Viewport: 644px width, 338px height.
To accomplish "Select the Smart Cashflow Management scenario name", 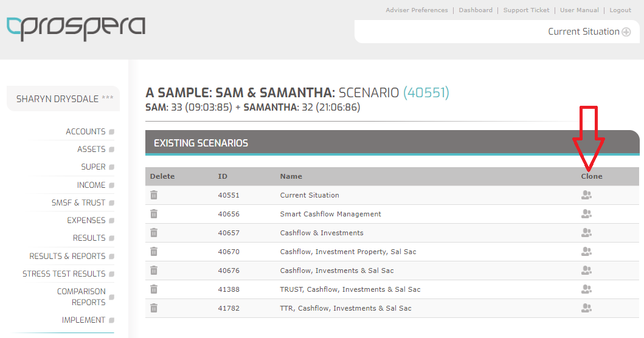I will [x=331, y=214].
